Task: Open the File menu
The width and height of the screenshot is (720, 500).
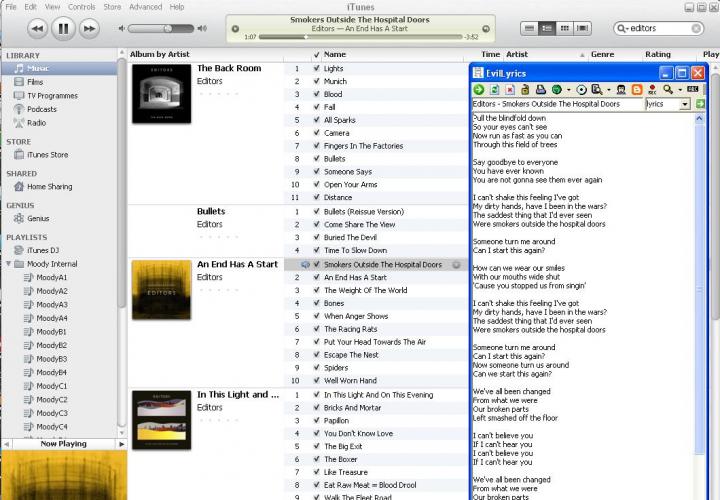Action: (x=11, y=7)
